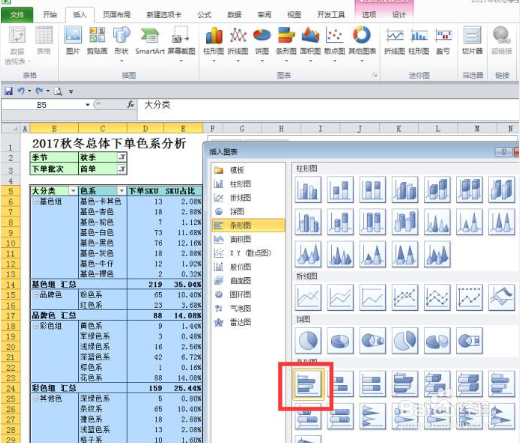Switch to the 页面布局 (Page Layout) tab
Viewport: 521px width, 443px height.
pyautogui.click(x=117, y=15)
